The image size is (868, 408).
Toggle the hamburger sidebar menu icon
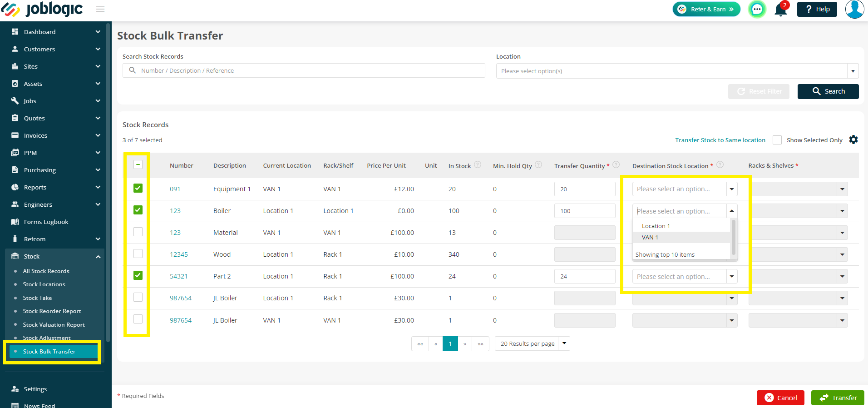click(100, 9)
